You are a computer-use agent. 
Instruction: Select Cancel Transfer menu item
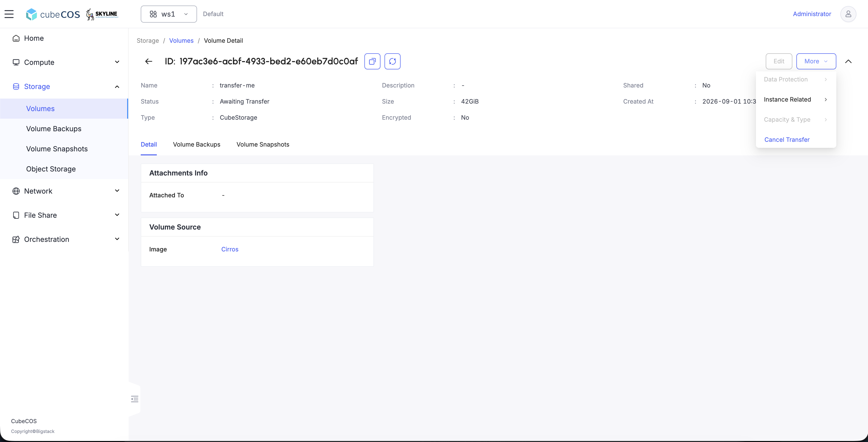(x=796, y=140)
